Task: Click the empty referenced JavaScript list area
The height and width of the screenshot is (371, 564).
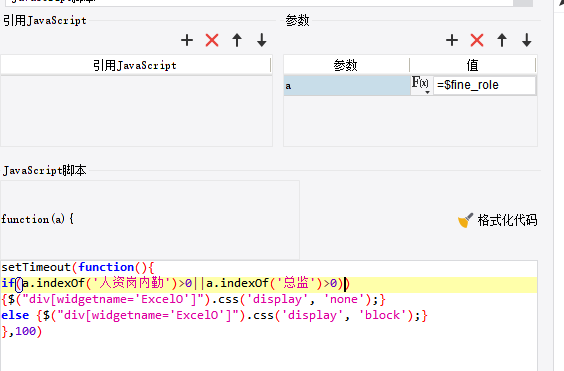Action: click(136, 111)
